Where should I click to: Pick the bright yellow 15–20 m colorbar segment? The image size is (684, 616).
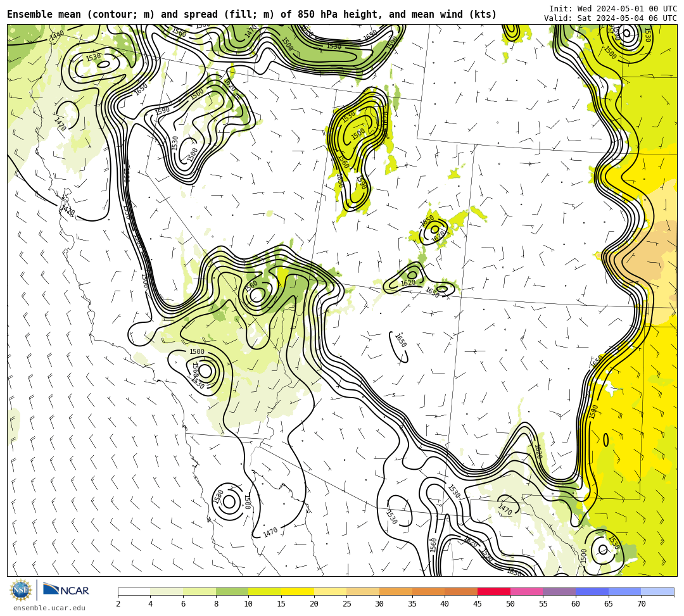tap(298, 591)
